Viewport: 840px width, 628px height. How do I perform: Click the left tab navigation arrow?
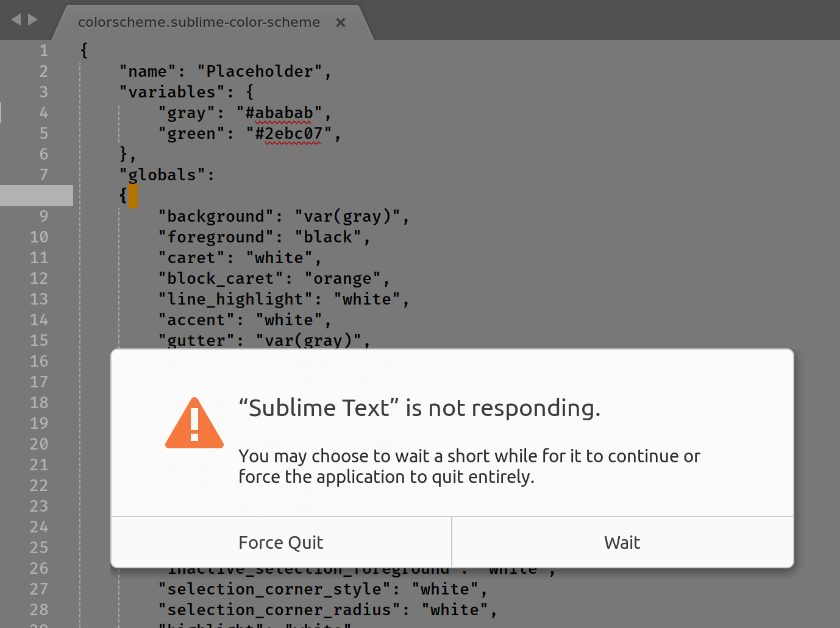16,19
